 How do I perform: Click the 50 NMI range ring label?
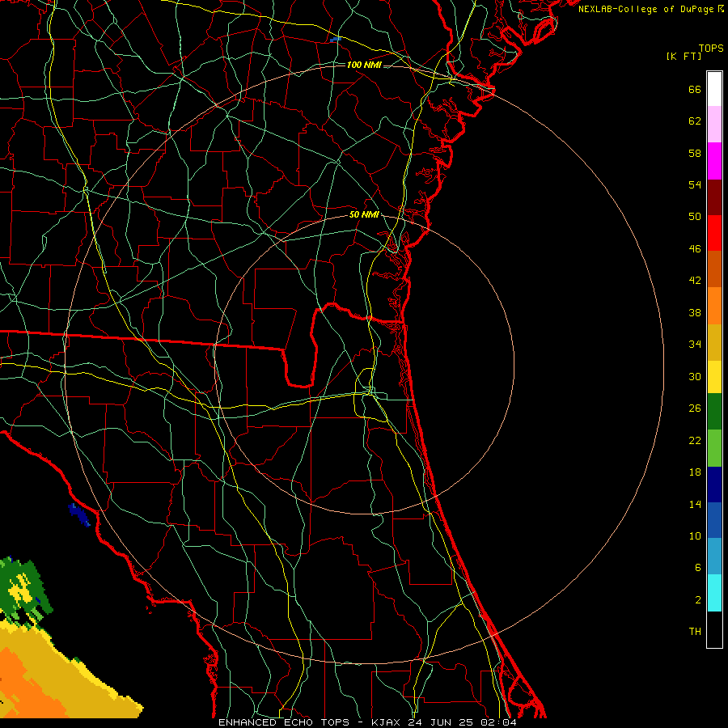point(364,214)
